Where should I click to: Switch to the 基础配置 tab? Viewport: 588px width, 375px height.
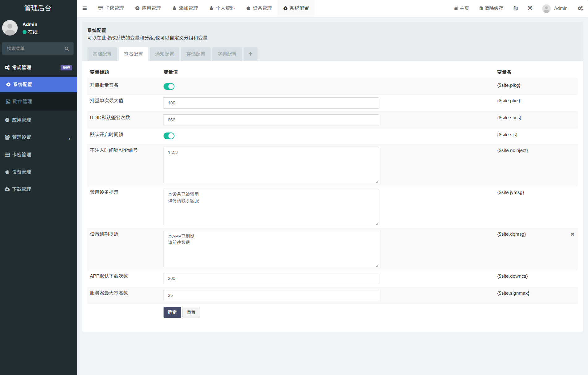(x=102, y=54)
